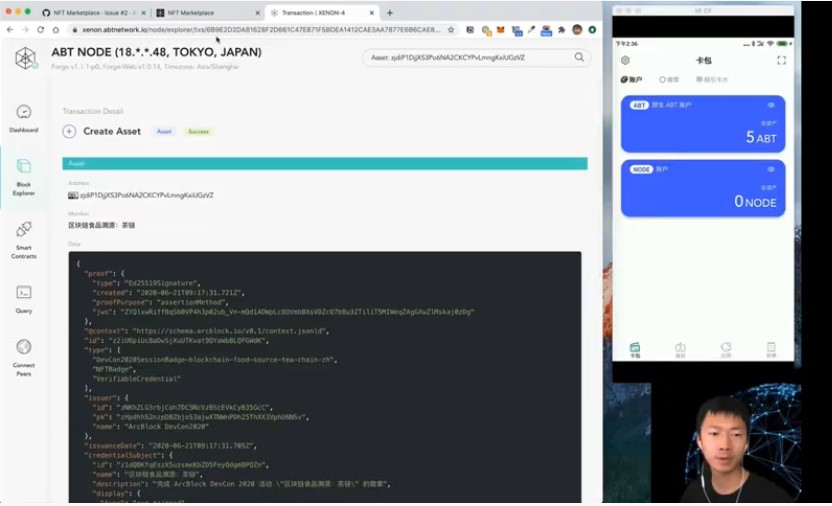Tap the scan icon in wallet header

click(782, 60)
